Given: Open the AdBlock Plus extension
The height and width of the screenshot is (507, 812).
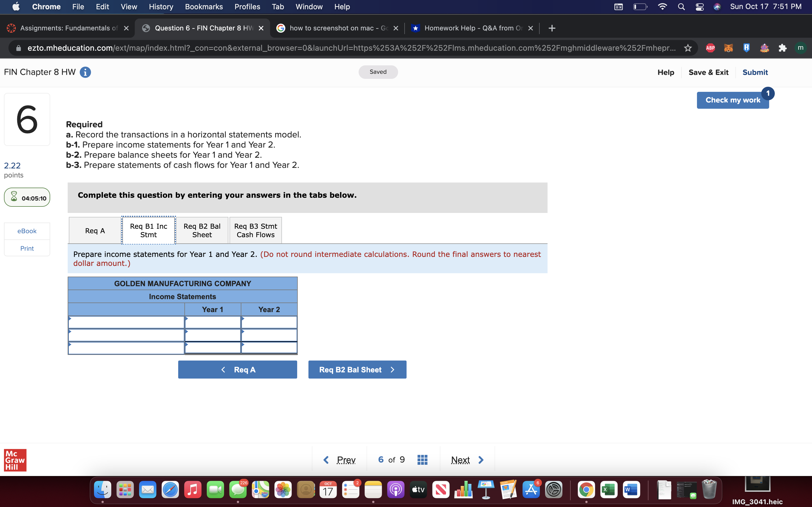Looking at the screenshot, I should click(x=711, y=48).
